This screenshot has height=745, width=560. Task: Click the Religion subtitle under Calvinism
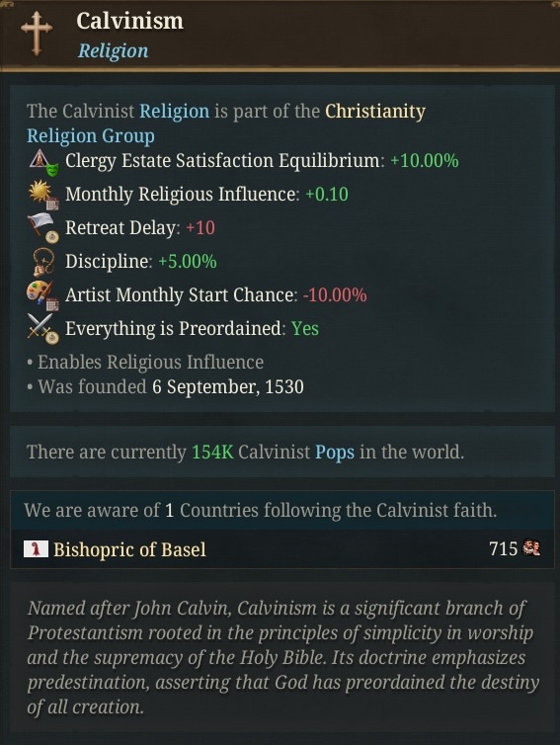(113, 50)
